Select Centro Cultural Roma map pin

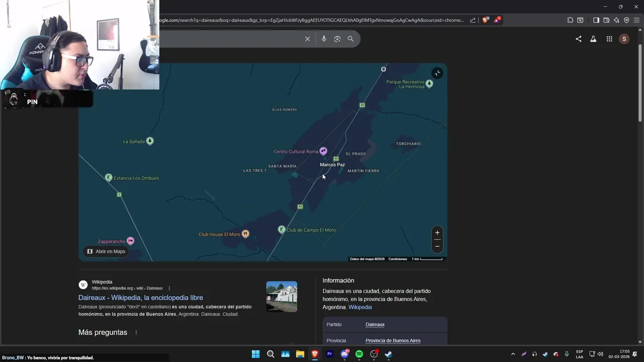pyautogui.click(x=324, y=151)
